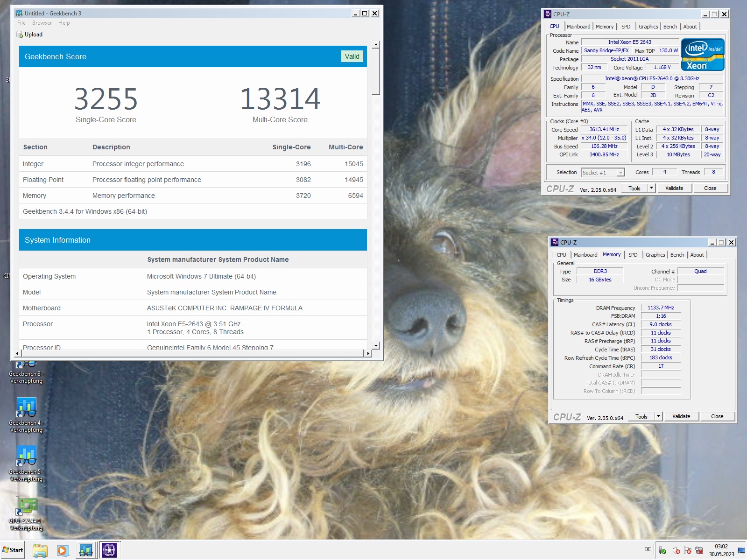Click Geekbench vertical scrollbar down arrow

pos(376,346)
